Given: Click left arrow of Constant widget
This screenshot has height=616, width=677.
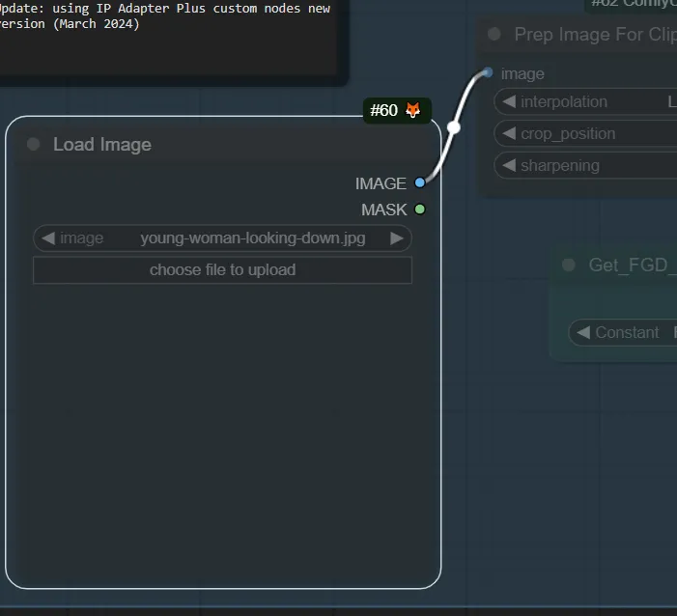Looking at the screenshot, I should tap(583, 332).
